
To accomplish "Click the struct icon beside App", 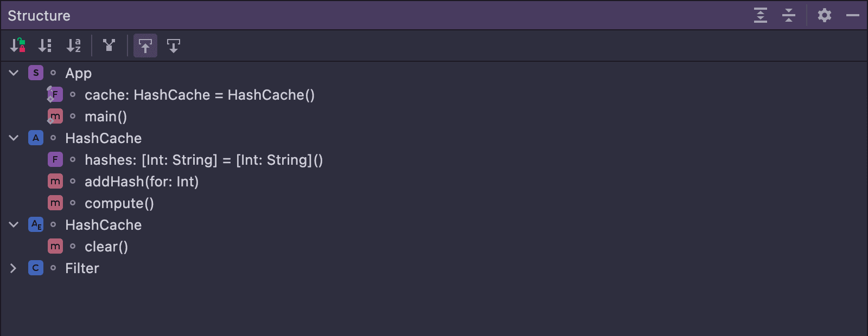I will pos(35,73).
